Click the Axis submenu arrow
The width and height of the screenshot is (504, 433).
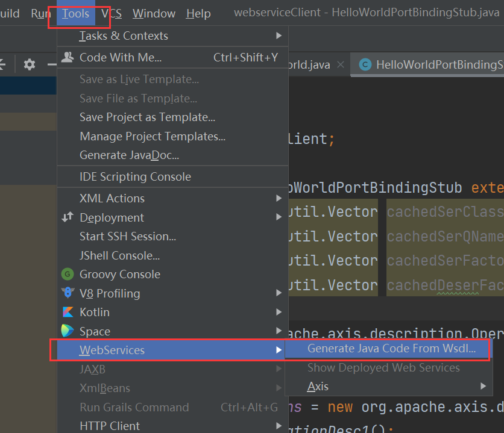[x=483, y=386]
